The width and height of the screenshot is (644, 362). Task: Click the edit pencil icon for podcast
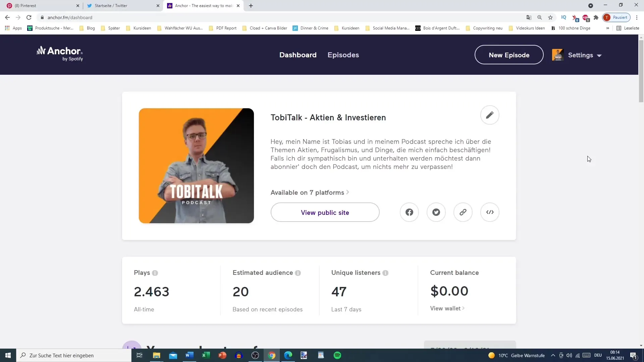[490, 115]
